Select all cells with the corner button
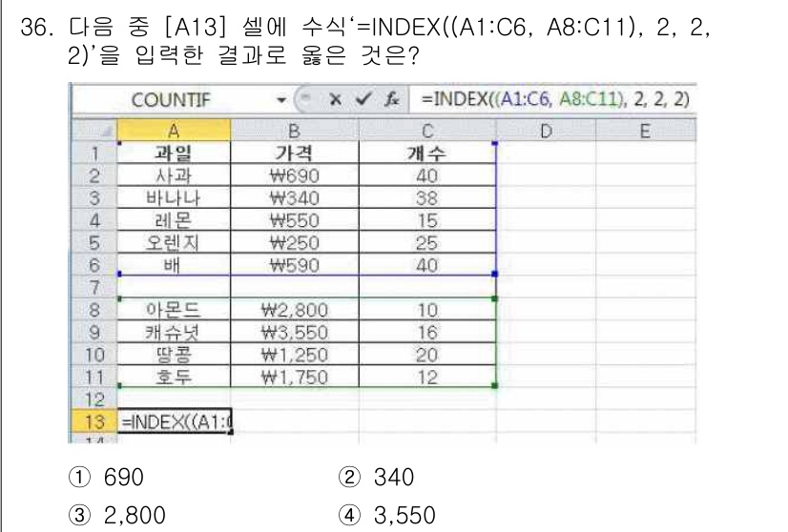788x532 pixels. 94,131
